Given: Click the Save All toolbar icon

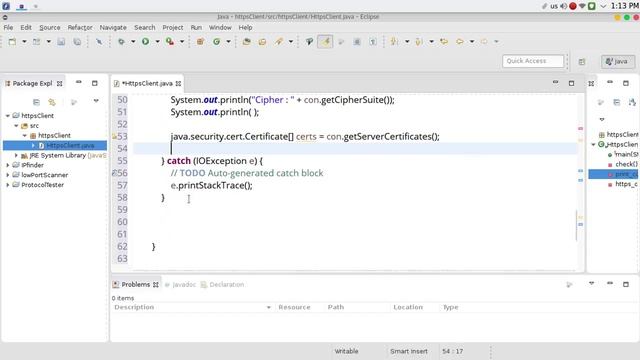Looking at the screenshot, I should [77, 42].
